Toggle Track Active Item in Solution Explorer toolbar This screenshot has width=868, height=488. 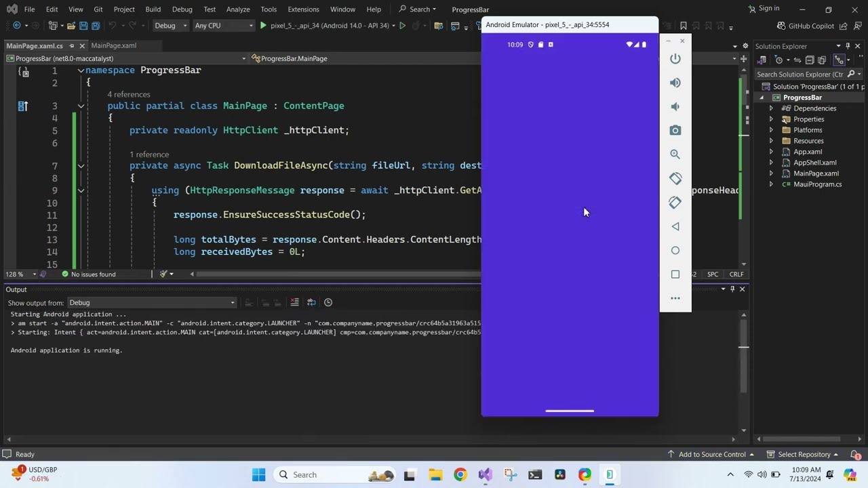[x=840, y=60]
